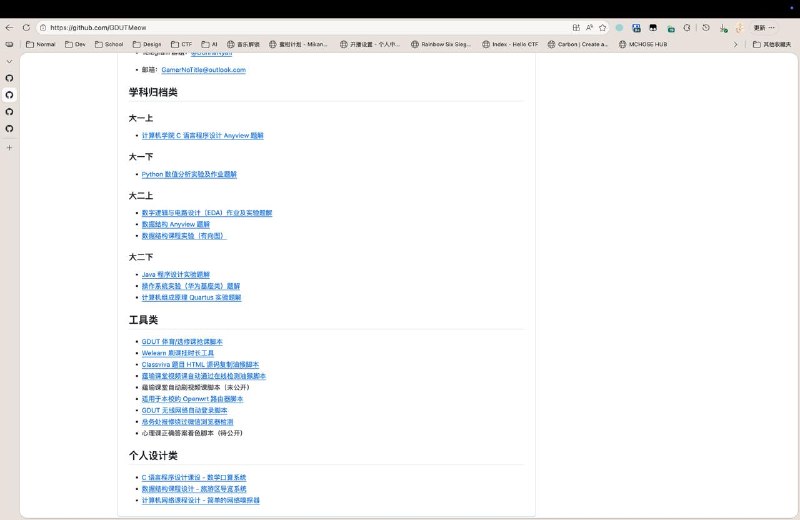Go back with the browser back arrow

(x=9, y=28)
